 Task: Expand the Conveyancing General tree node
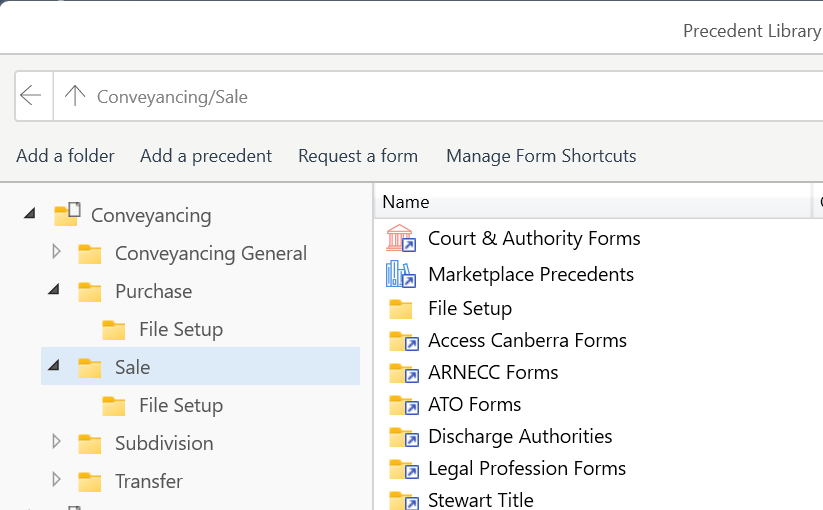click(x=57, y=252)
